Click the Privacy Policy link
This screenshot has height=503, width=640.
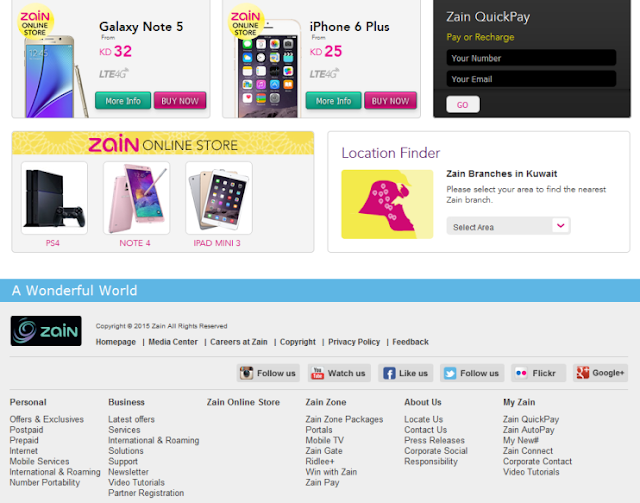(x=354, y=342)
